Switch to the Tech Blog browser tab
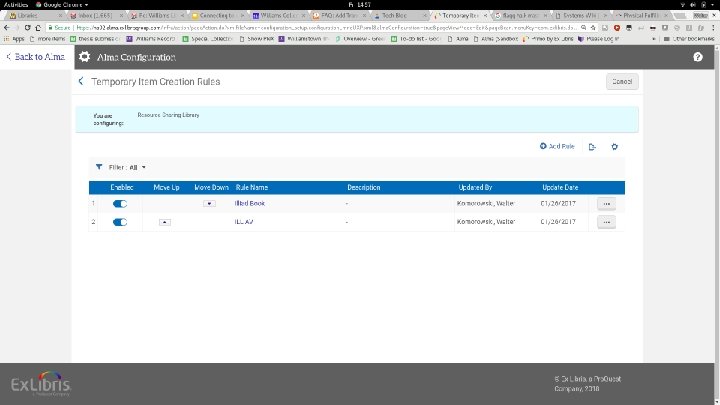This screenshot has height=405, width=720. pyautogui.click(x=399, y=16)
